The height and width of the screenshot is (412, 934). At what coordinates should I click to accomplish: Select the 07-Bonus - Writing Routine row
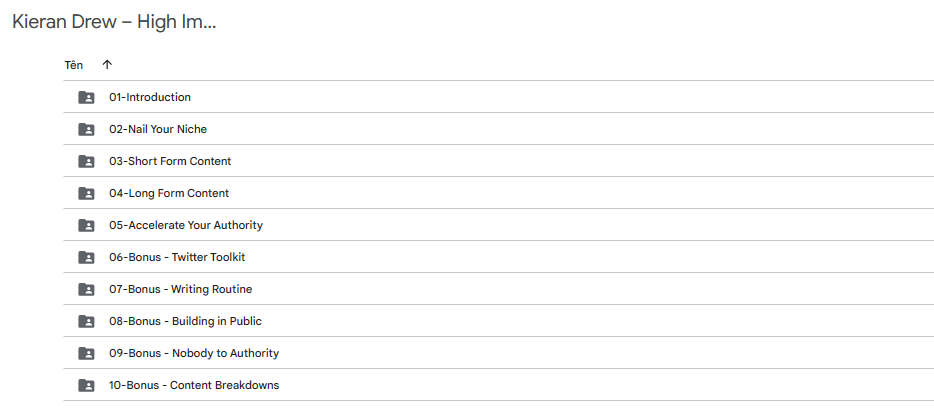(499, 289)
